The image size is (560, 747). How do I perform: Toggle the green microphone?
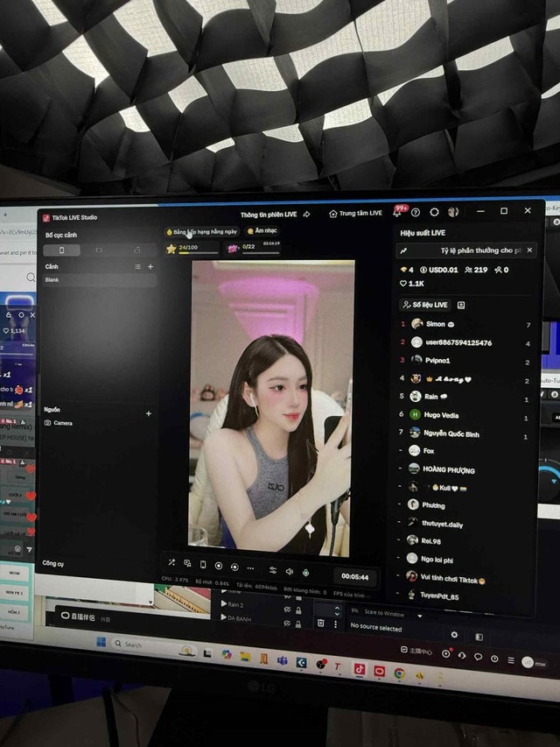pyautogui.click(x=305, y=572)
